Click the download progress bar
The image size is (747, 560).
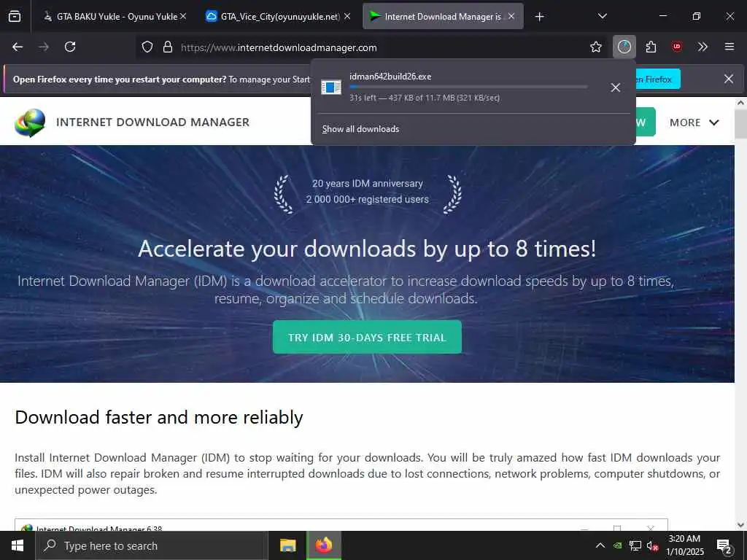468,87
